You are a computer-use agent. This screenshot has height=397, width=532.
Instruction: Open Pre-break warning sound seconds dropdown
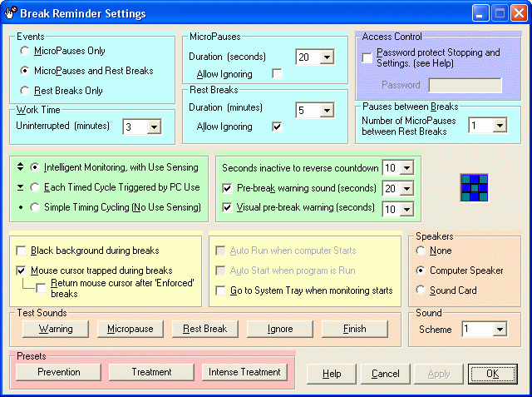[406, 188]
